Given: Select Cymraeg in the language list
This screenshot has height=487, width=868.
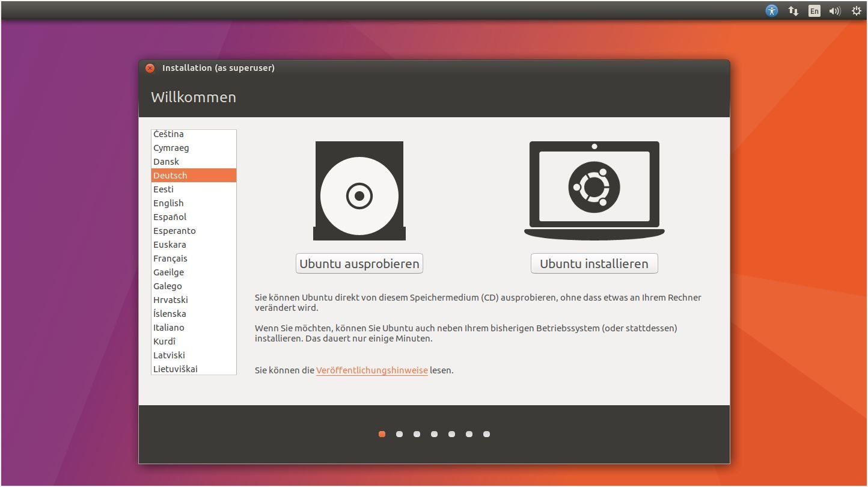Looking at the screenshot, I should pyautogui.click(x=194, y=148).
